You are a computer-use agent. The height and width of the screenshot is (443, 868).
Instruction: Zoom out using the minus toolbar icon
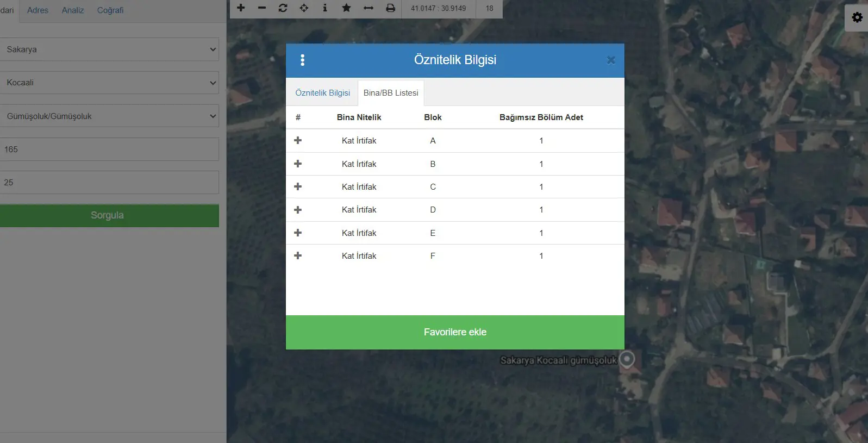coord(262,8)
